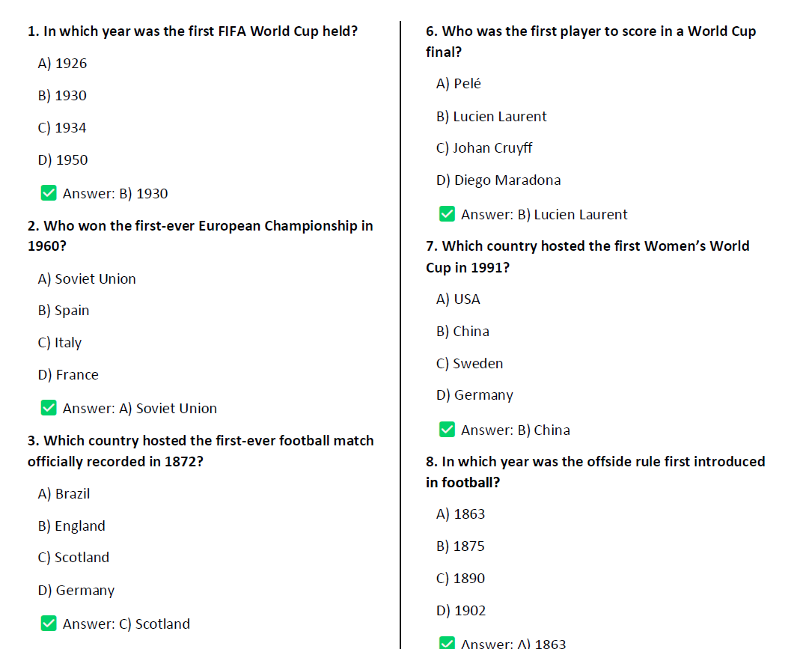Click the green checkmark beside Answer: B) 1930
This screenshot has height=649, width=812.
(x=49, y=193)
